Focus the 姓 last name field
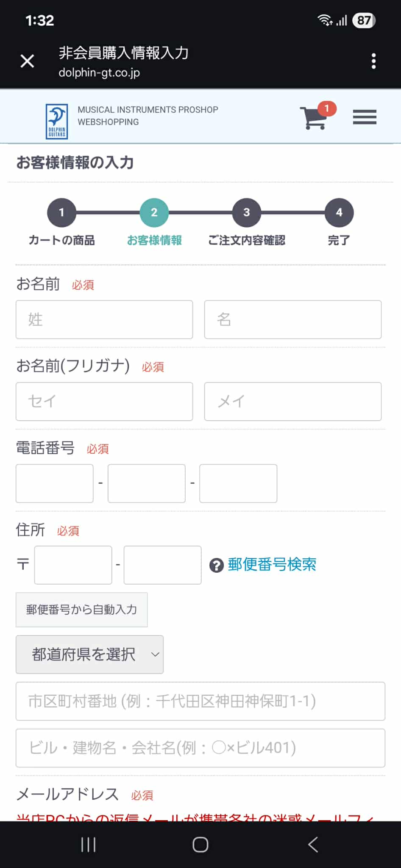This screenshot has height=868, width=401. point(104,319)
